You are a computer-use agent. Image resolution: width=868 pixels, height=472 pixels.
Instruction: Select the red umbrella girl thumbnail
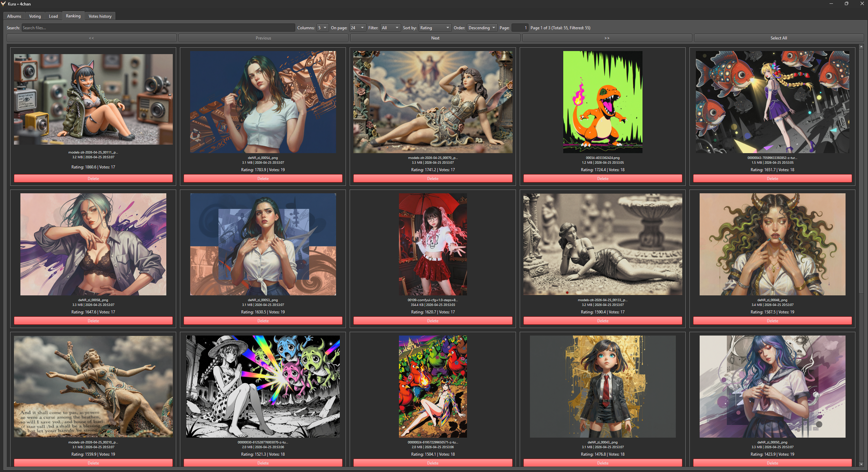(433, 244)
